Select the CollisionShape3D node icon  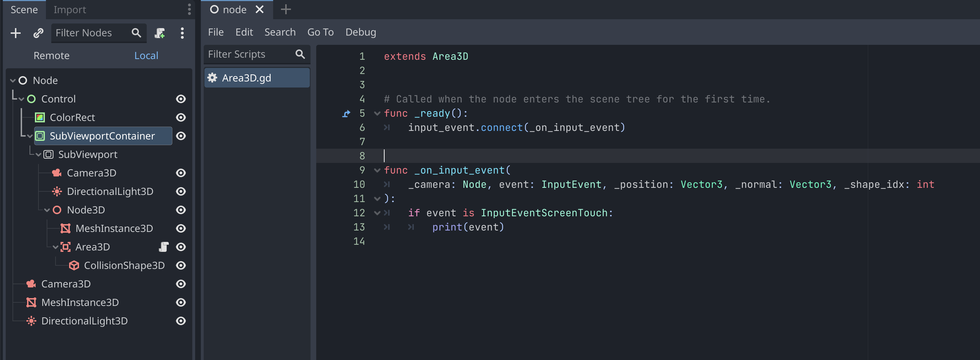[74, 265]
